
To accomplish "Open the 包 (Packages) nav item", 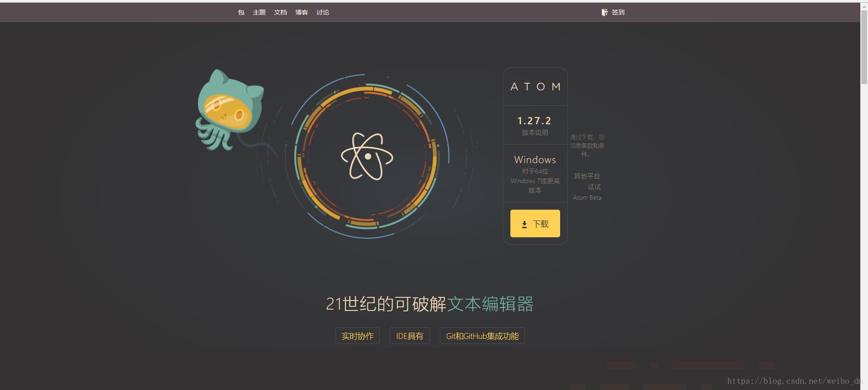I will 241,12.
